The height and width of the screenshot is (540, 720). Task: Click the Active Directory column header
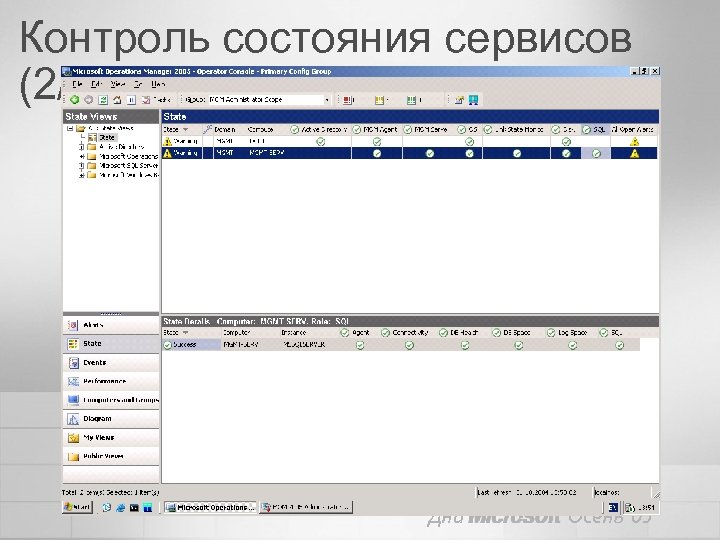coord(320,129)
